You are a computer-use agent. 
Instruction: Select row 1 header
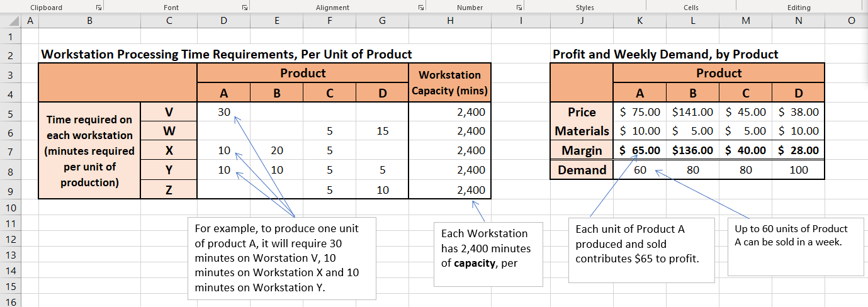[x=10, y=36]
